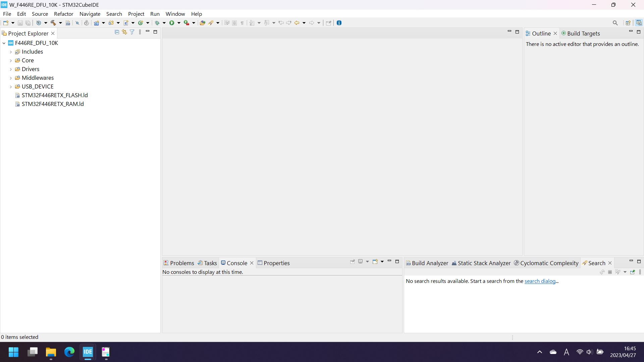The width and height of the screenshot is (644, 362).
Task: Click the New C Source File icon
Action: [126, 23]
